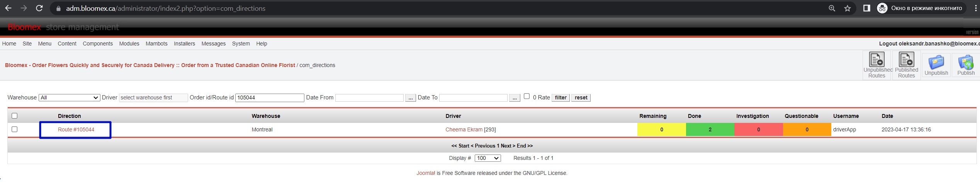The height and width of the screenshot is (183, 980).
Task: Focus the Order id/Route id field
Action: 270,98
